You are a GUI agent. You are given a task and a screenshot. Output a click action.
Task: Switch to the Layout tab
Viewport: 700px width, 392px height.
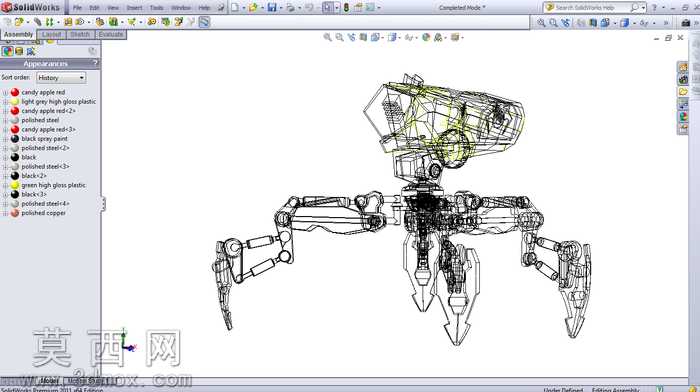[x=51, y=34]
